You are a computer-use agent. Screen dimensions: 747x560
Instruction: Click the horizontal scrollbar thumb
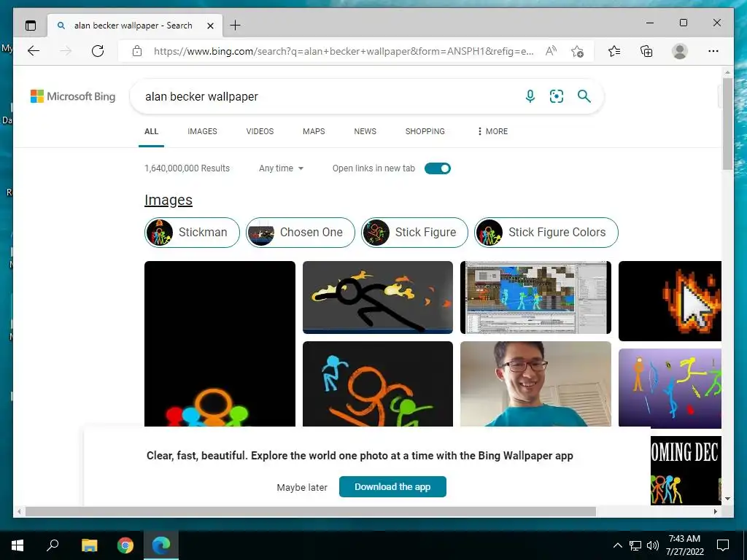point(311,511)
